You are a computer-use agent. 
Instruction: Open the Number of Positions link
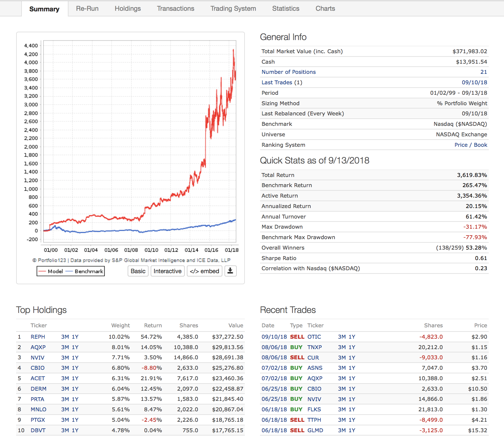coord(288,72)
